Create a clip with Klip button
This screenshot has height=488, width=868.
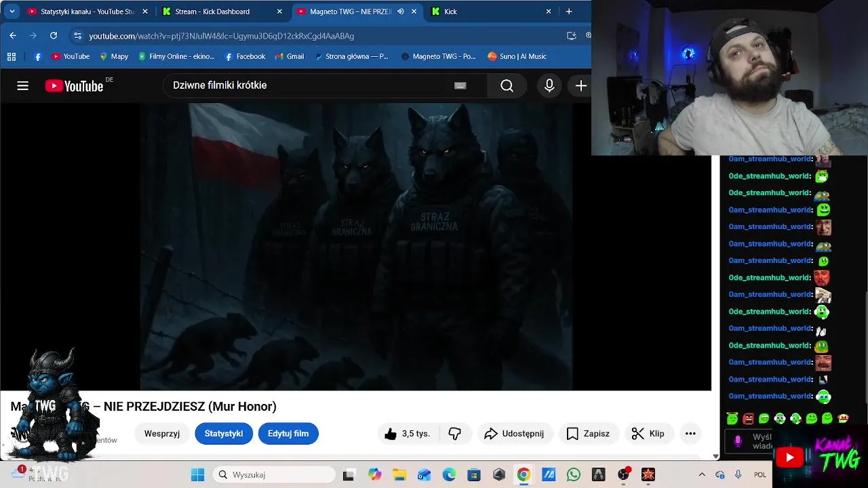pos(648,434)
